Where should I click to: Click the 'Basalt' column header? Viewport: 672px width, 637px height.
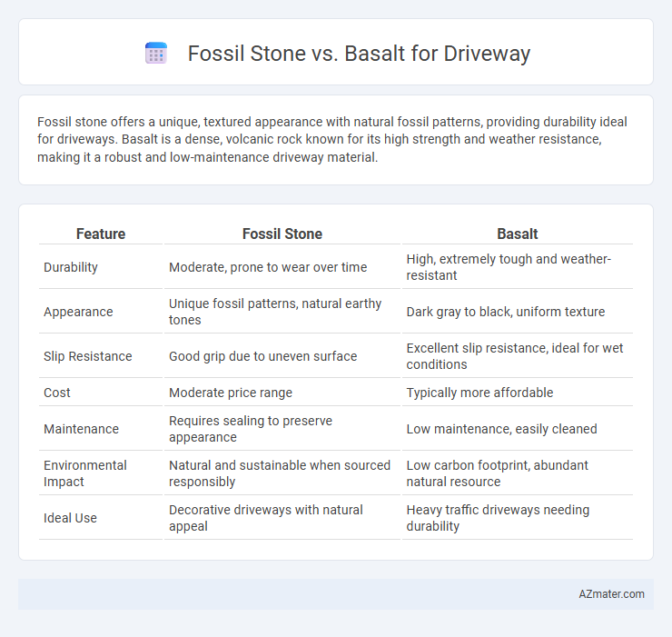pyautogui.click(x=518, y=234)
